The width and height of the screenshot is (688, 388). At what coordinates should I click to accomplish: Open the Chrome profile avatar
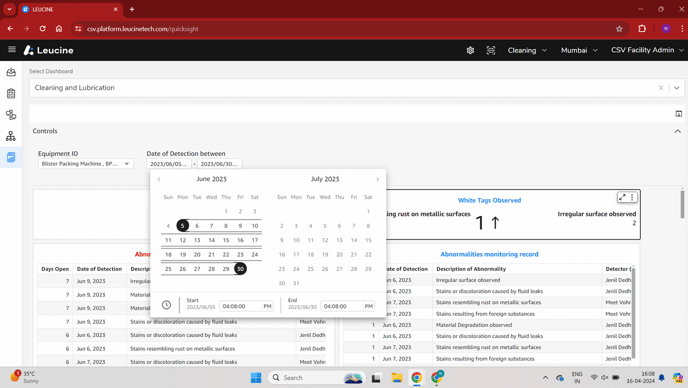[x=666, y=29]
